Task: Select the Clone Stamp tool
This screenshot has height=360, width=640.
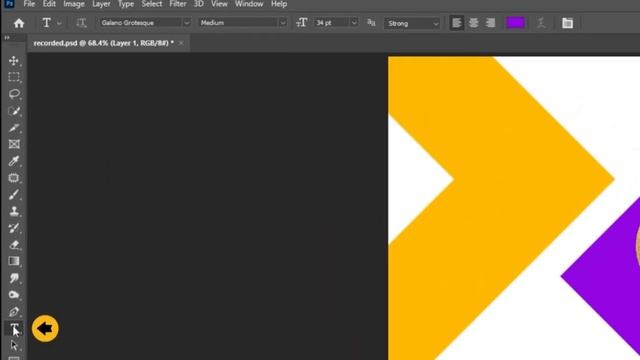Action: [x=14, y=211]
